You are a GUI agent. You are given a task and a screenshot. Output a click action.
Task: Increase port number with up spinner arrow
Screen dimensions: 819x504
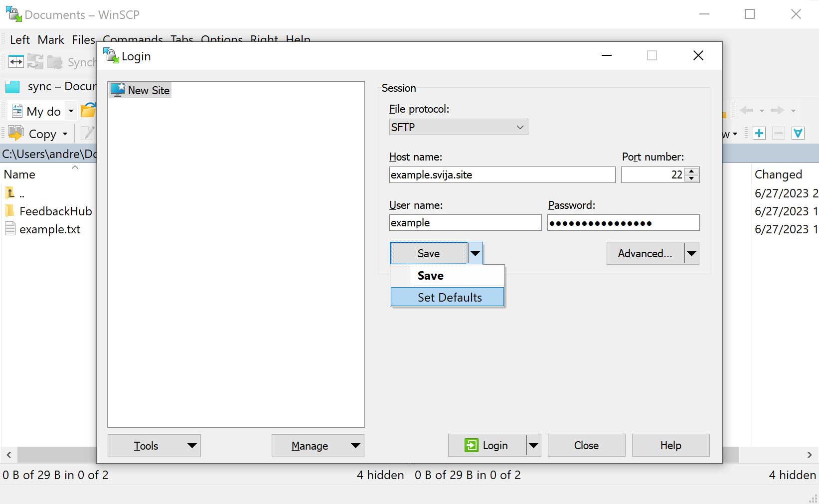tap(691, 171)
